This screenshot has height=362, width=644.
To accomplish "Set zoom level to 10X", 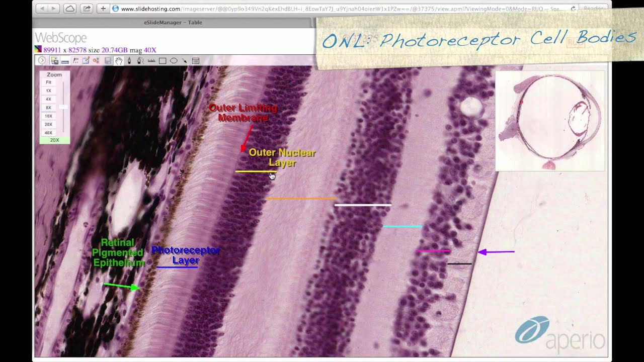I will click(49, 116).
